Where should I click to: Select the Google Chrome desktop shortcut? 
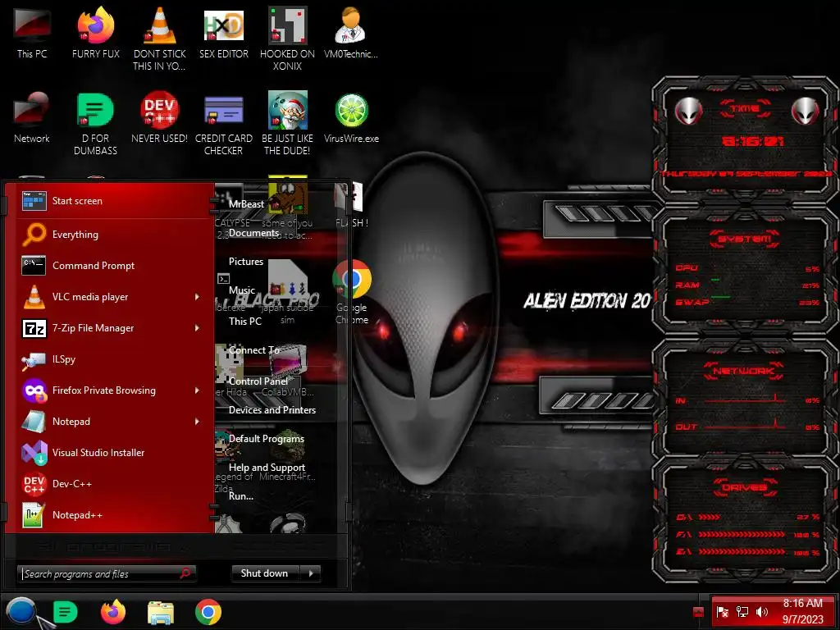point(352,292)
